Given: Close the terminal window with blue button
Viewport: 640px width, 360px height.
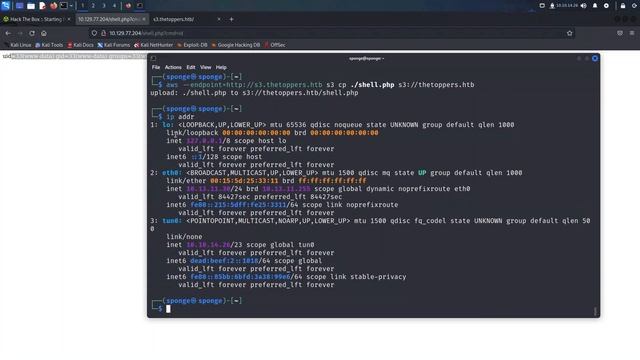Looking at the screenshot, I should [x=595, y=58].
